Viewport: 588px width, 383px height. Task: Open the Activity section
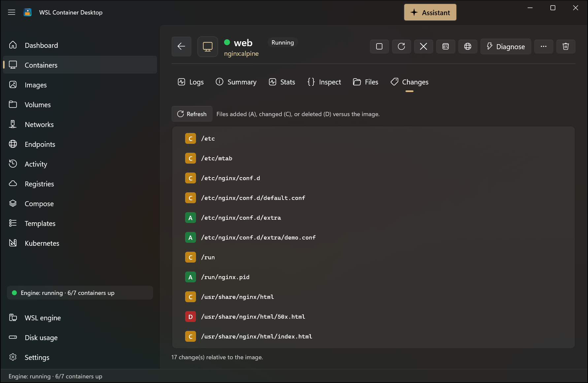80,164
